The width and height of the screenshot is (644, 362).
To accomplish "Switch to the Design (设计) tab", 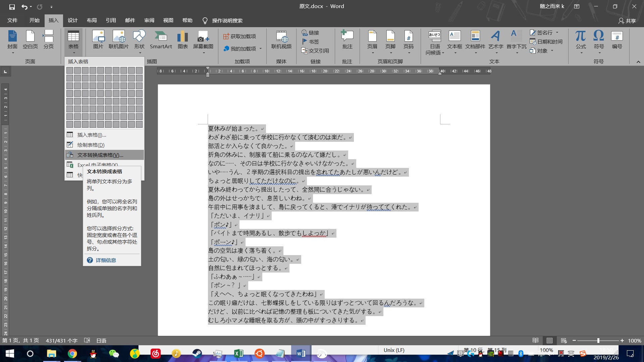I will (x=72, y=20).
